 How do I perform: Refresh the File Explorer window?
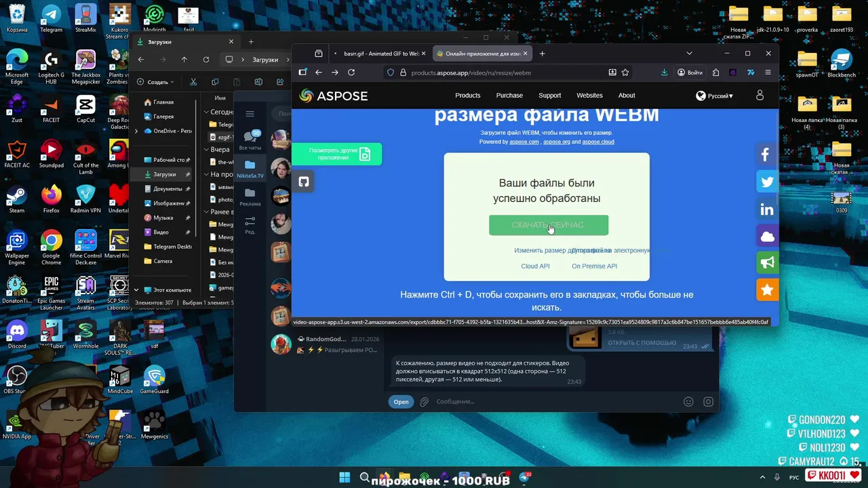pyautogui.click(x=206, y=60)
